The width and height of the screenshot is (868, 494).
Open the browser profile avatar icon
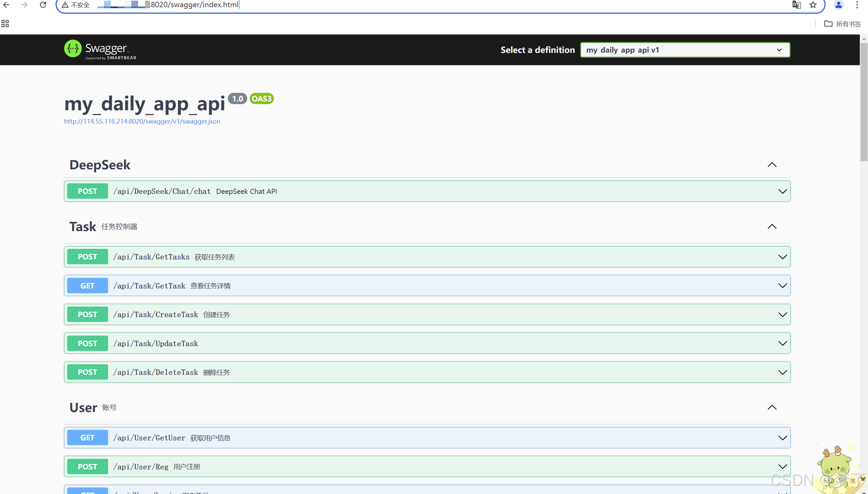point(838,5)
